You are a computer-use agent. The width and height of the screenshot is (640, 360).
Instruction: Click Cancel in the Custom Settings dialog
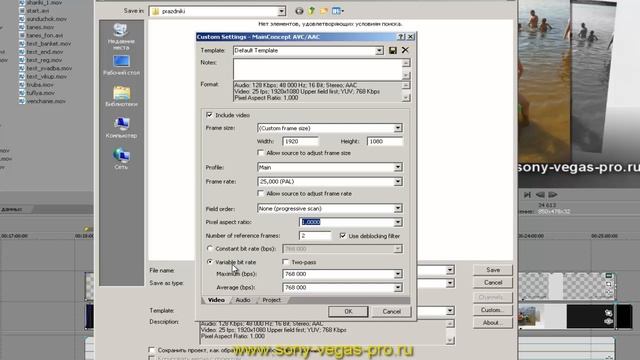click(391, 311)
